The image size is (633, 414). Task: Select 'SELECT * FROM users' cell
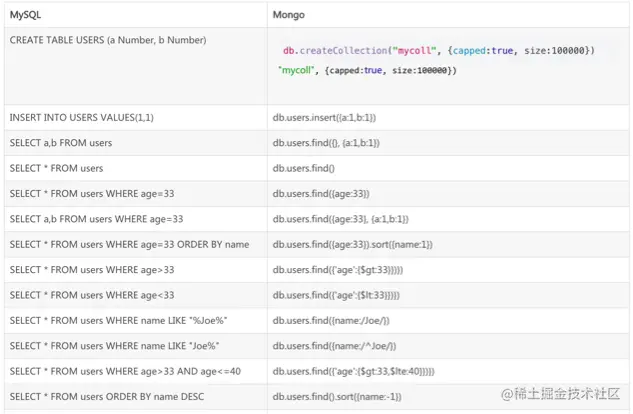[135, 168]
